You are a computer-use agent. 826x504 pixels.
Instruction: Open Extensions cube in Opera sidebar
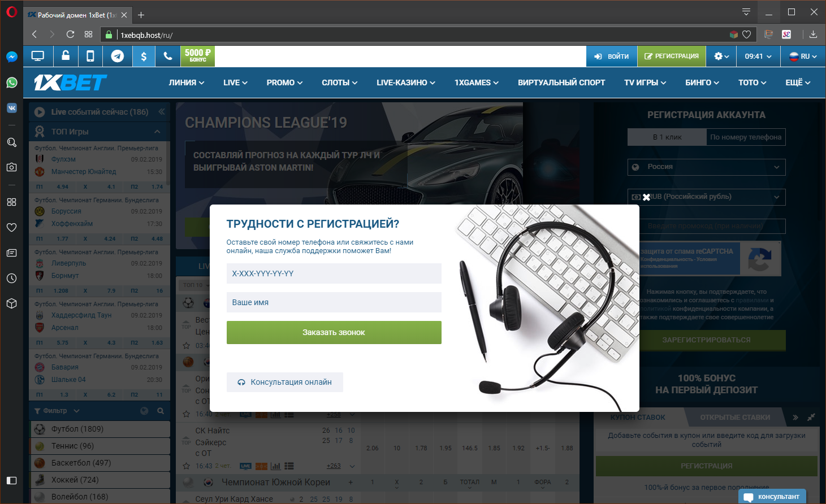(x=11, y=303)
